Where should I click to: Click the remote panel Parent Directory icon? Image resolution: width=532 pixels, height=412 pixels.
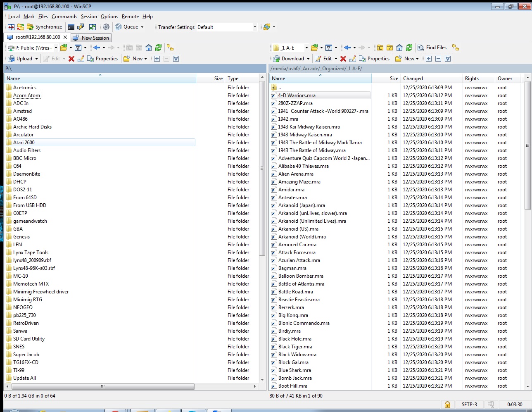coord(380,48)
